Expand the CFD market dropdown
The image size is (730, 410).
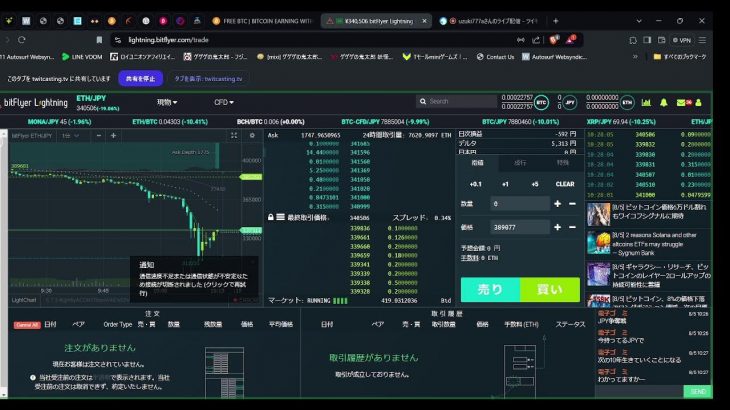click(224, 102)
